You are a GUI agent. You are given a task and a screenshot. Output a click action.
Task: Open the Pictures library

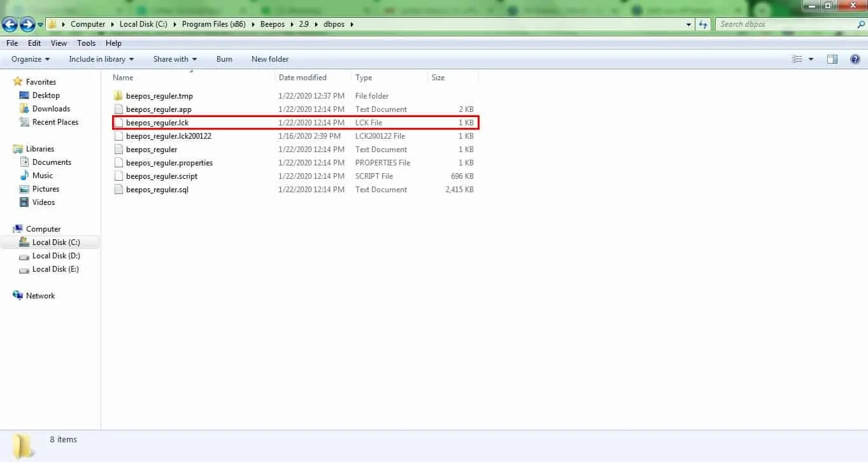coord(46,189)
